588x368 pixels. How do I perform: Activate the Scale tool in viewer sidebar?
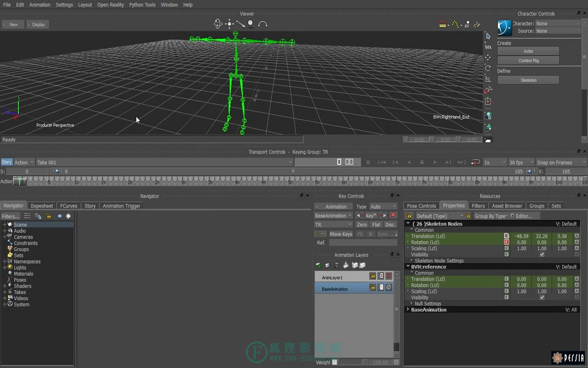[488, 79]
